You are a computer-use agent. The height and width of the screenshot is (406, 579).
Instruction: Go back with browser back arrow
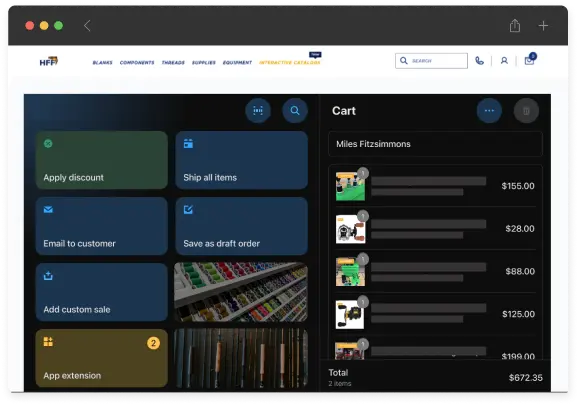(87, 25)
